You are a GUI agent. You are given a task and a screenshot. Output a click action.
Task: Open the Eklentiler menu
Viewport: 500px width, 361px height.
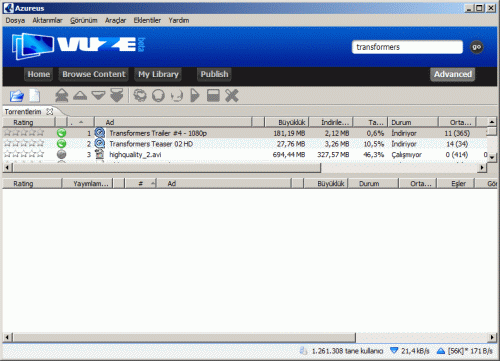coord(147,20)
